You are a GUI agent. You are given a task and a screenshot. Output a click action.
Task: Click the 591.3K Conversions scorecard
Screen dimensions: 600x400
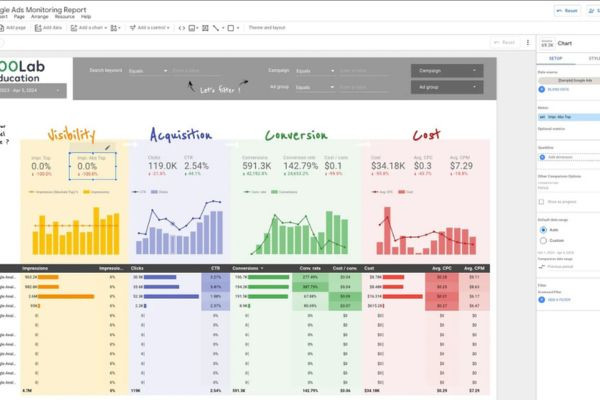coord(257,166)
